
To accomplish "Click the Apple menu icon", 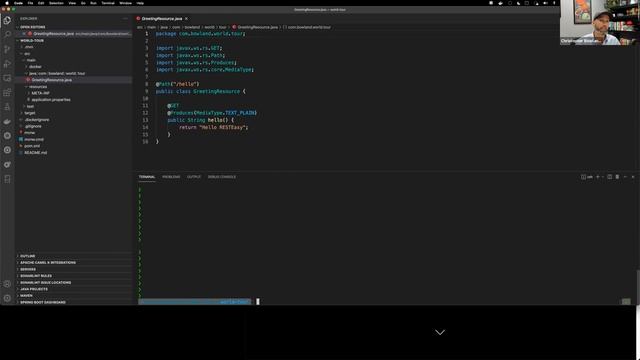I will pos(7,3).
